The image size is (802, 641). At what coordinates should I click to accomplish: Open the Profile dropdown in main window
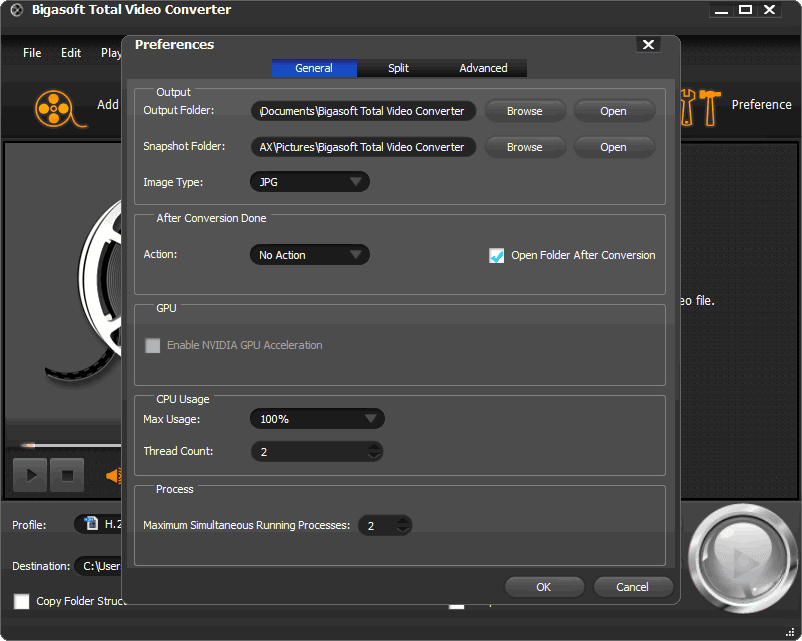[99, 524]
